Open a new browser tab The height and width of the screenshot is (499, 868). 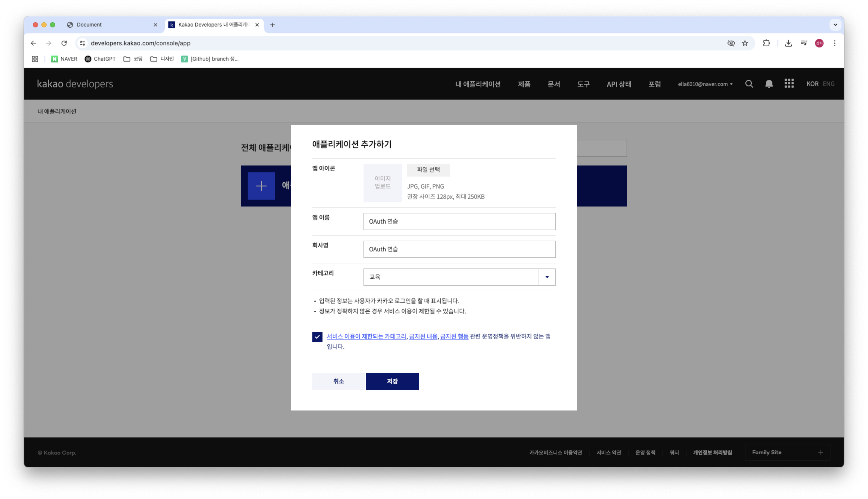pos(273,25)
